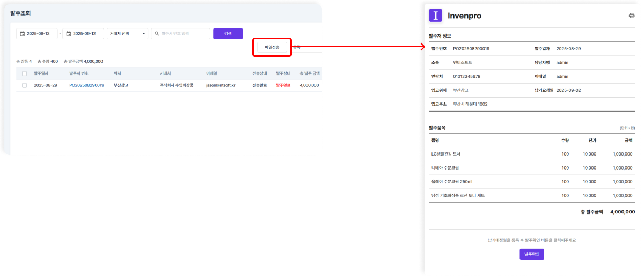
Task: Click the 거래처 column header
Action: click(x=166, y=73)
